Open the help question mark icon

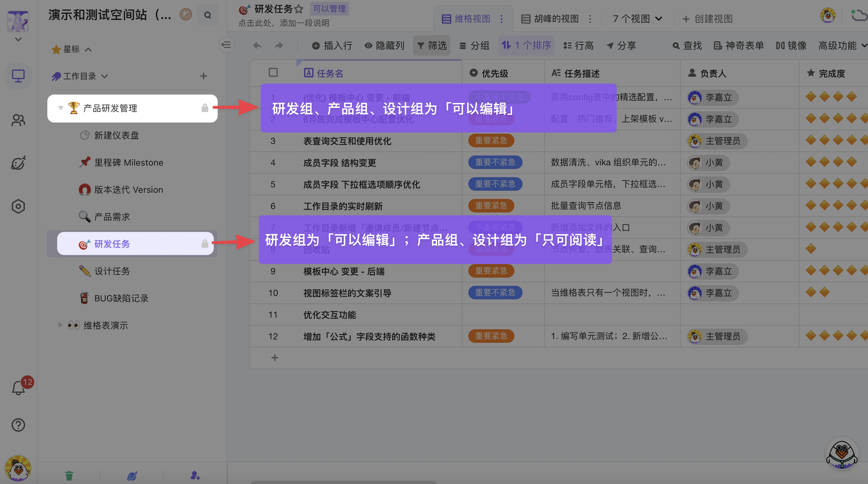[18, 425]
